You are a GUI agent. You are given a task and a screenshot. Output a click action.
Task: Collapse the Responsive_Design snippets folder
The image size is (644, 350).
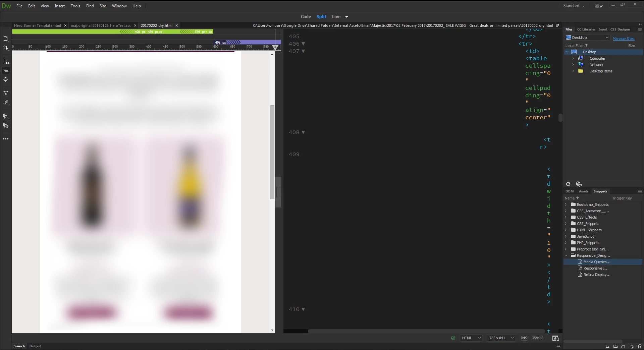tap(566, 255)
